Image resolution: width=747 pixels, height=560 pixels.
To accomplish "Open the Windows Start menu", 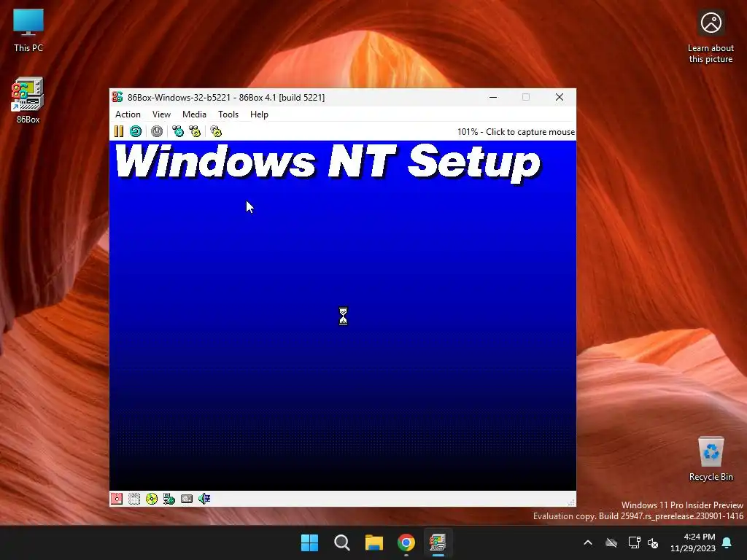I will point(309,542).
